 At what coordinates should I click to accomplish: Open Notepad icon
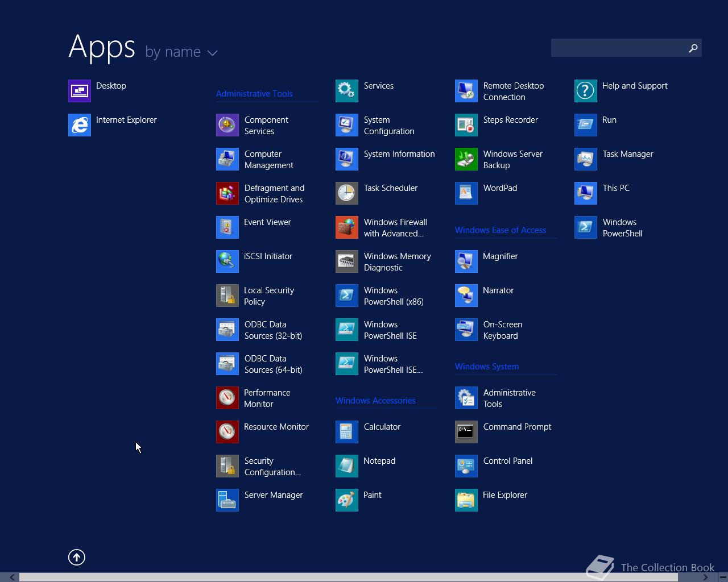coord(347,466)
